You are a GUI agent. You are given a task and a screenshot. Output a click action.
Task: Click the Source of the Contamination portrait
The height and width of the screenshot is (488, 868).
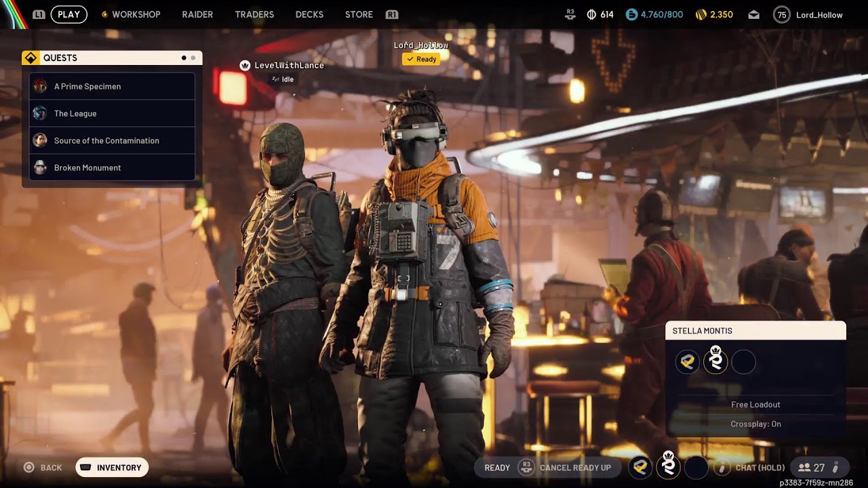40,140
